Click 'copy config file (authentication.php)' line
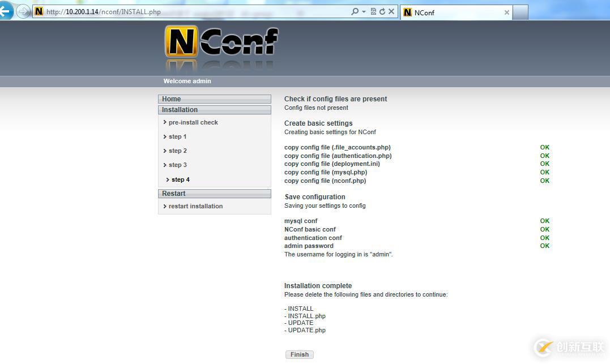The image size is (610, 364). [338, 156]
